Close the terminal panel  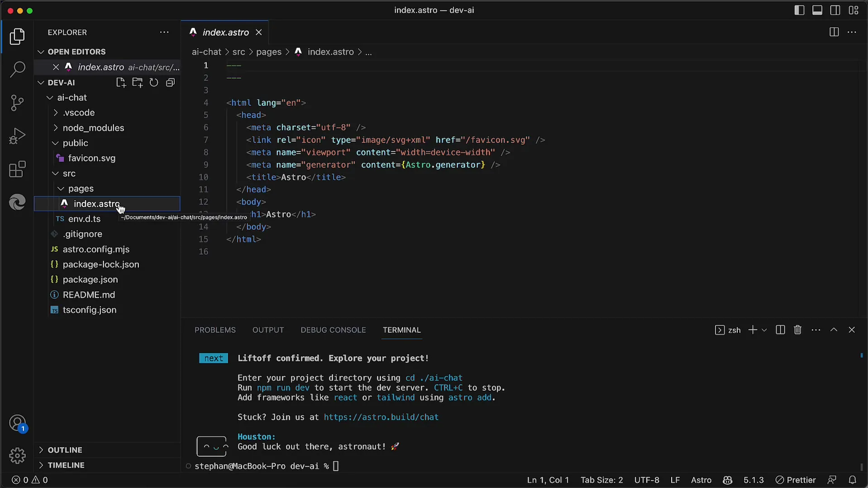pos(852,330)
